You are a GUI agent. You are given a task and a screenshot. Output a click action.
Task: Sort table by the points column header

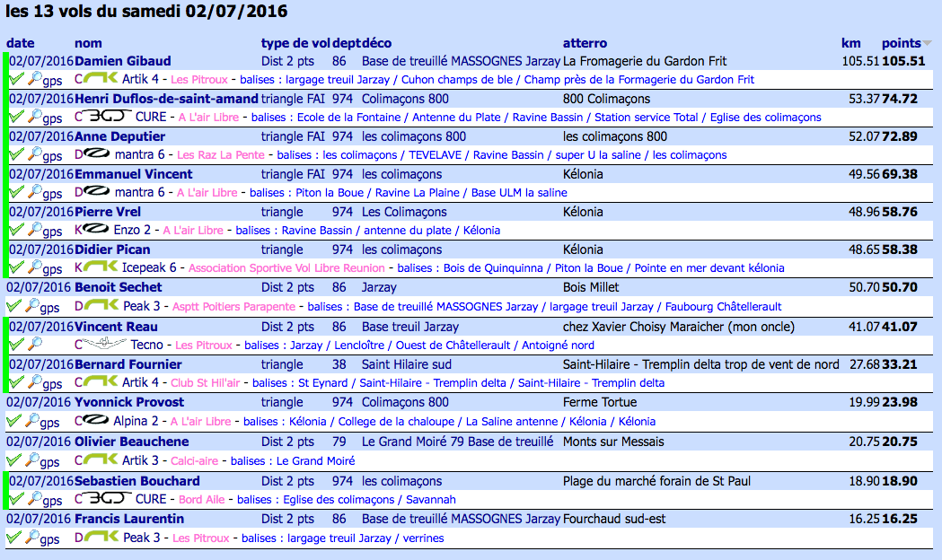(x=902, y=43)
